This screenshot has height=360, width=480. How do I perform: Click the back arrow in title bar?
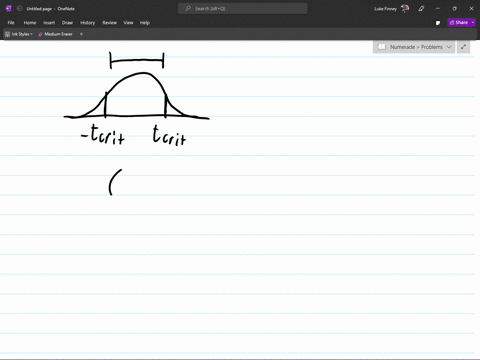(19, 9)
